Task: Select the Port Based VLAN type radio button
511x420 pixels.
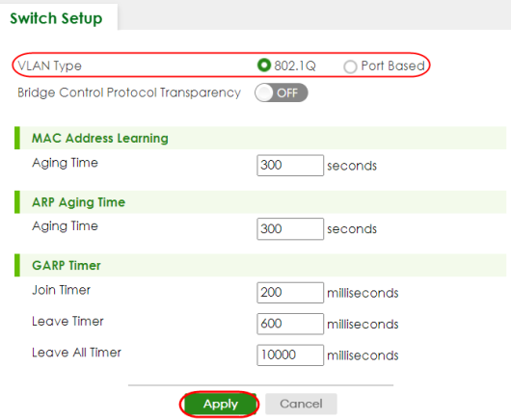Action: 350,66
